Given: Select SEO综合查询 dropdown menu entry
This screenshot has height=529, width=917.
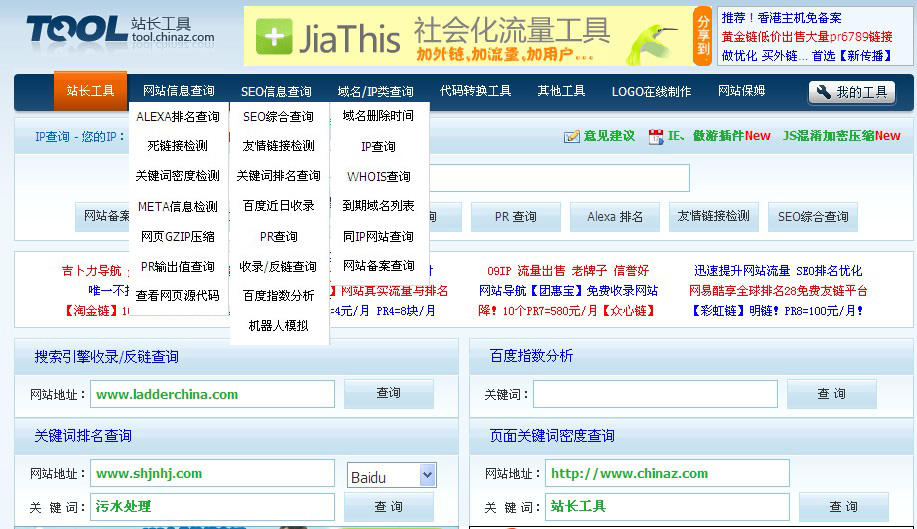Looking at the screenshot, I should click(278, 116).
